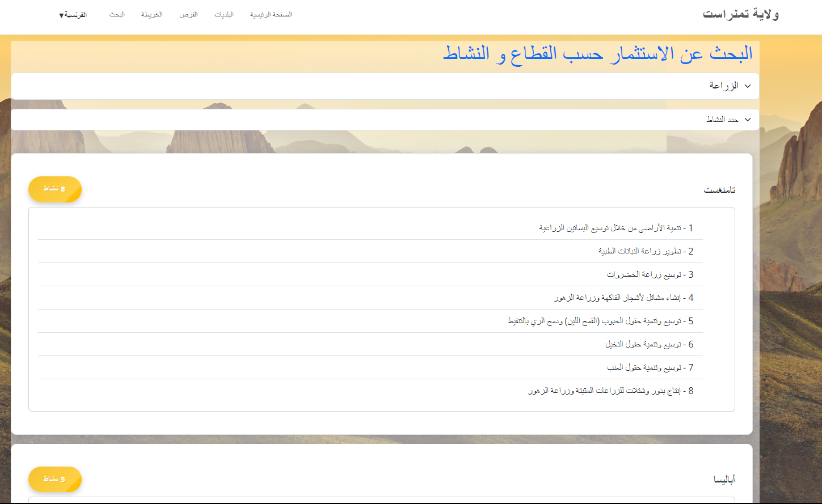Open the الفرنسية language dropdown

pos(73,15)
